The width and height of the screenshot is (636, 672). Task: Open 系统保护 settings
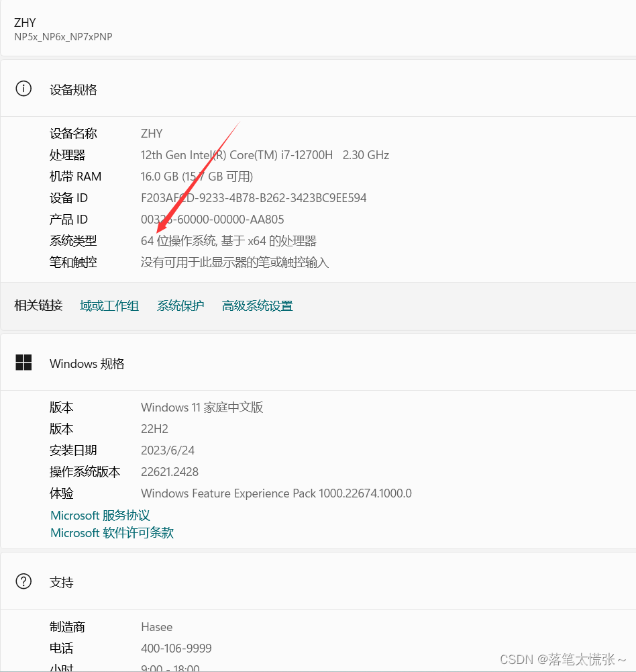point(180,305)
